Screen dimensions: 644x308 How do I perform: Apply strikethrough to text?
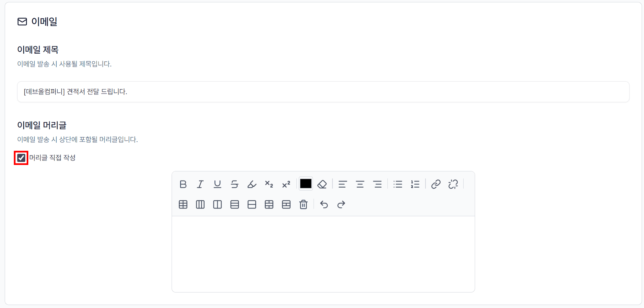click(235, 184)
